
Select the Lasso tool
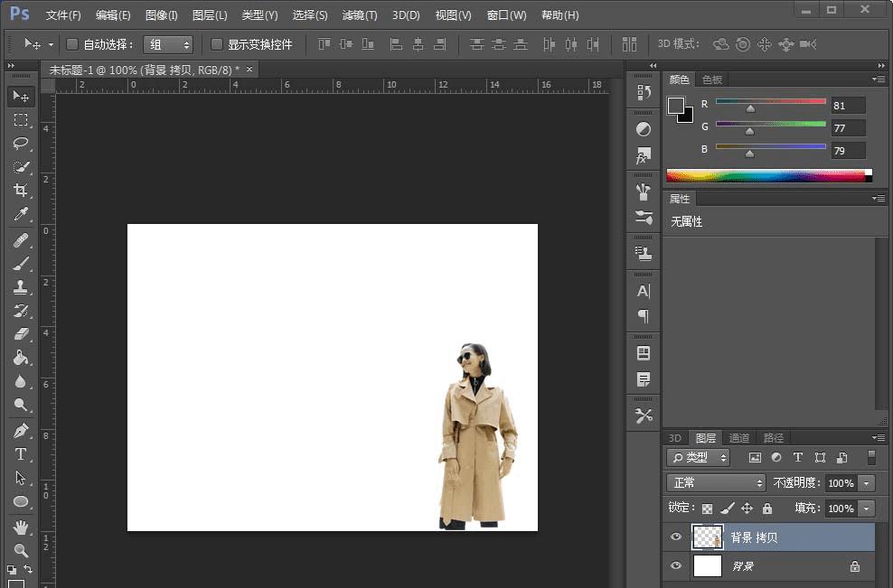point(21,144)
